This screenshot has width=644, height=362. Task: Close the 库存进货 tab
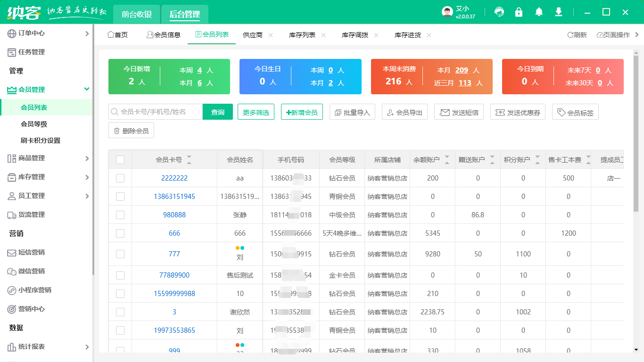(429, 35)
